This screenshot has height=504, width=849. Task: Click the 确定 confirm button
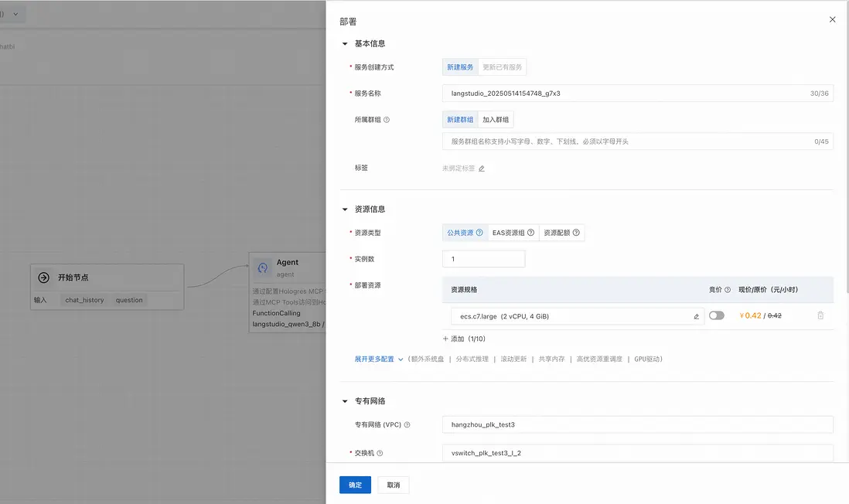click(x=355, y=485)
